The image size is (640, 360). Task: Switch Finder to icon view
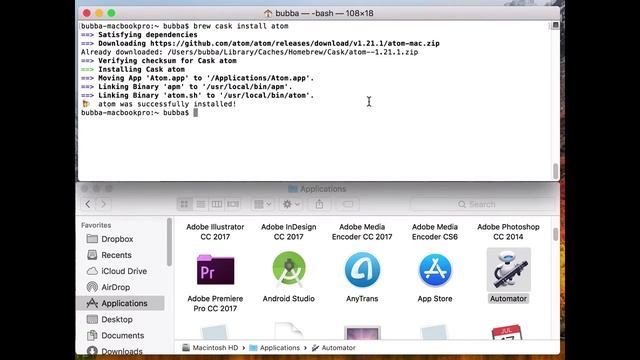184,204
